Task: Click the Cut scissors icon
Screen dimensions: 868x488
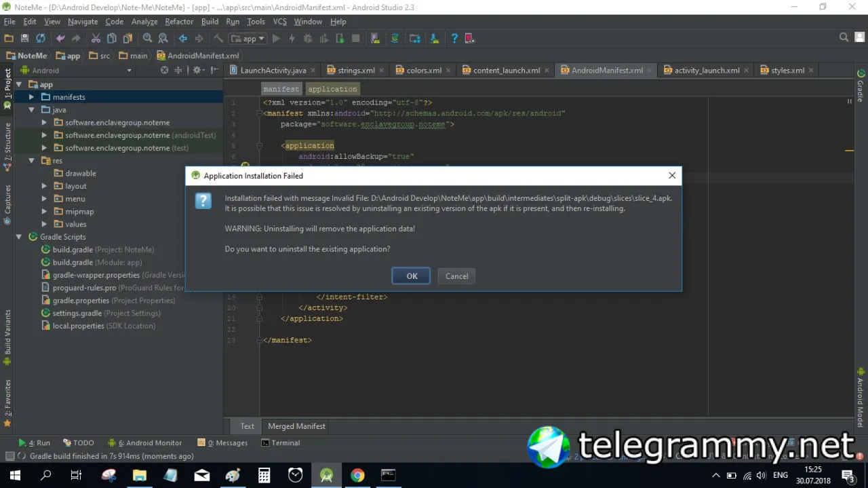Action: click(96, 39)
